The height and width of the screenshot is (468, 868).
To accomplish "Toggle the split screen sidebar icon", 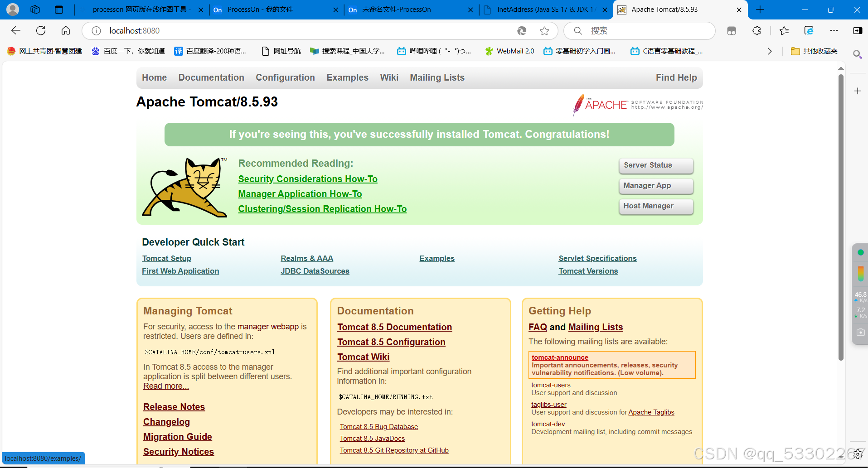I will pyautogui.click(x=858, y=30).
